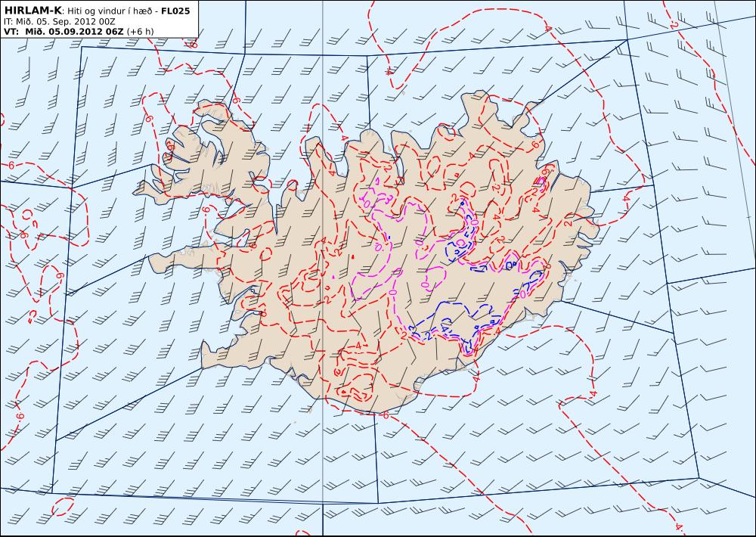Click the HIRLAM-K model title
This screenshot has height=537, width=756.
[33, 11]
